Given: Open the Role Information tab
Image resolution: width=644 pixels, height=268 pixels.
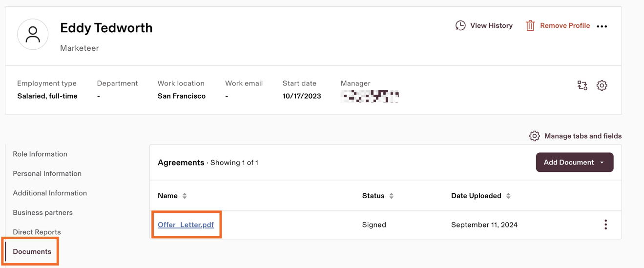Looking at the screenshot, I should (40, 154).
